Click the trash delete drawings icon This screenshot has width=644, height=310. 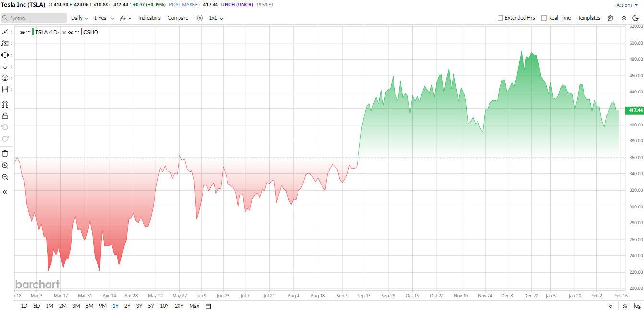click(5, 154)
